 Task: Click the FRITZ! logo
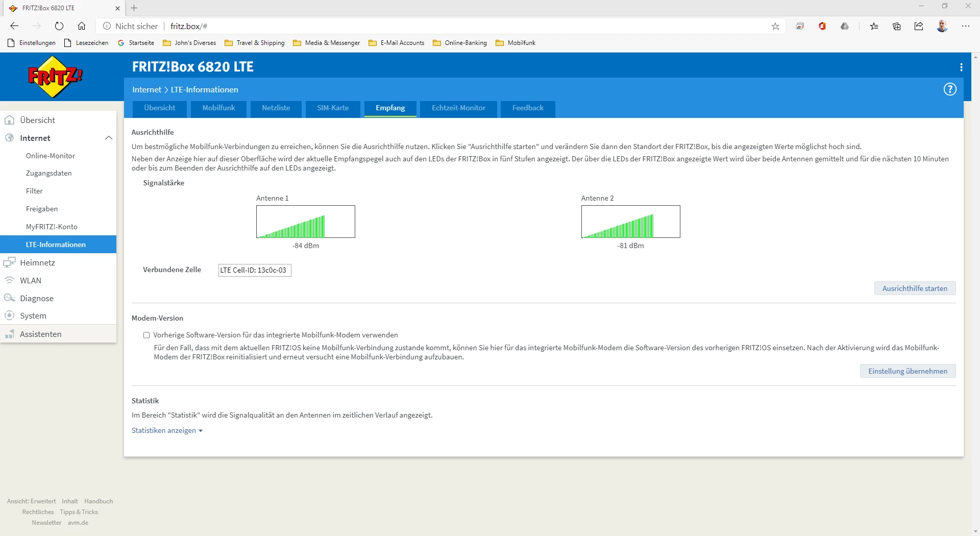click(x=55, y=77)
